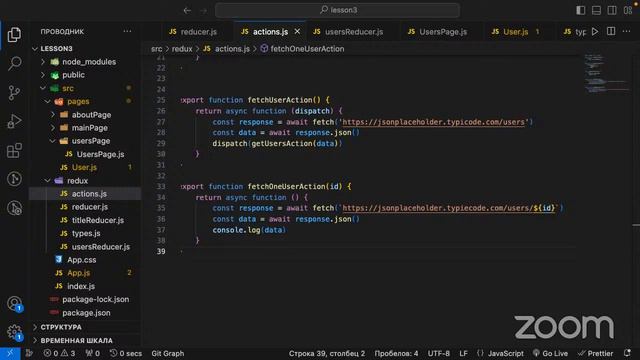Click the source control branch icon in status bar
Screen dimensions: 640x360
pyautogui.click(x=29, y=353)
